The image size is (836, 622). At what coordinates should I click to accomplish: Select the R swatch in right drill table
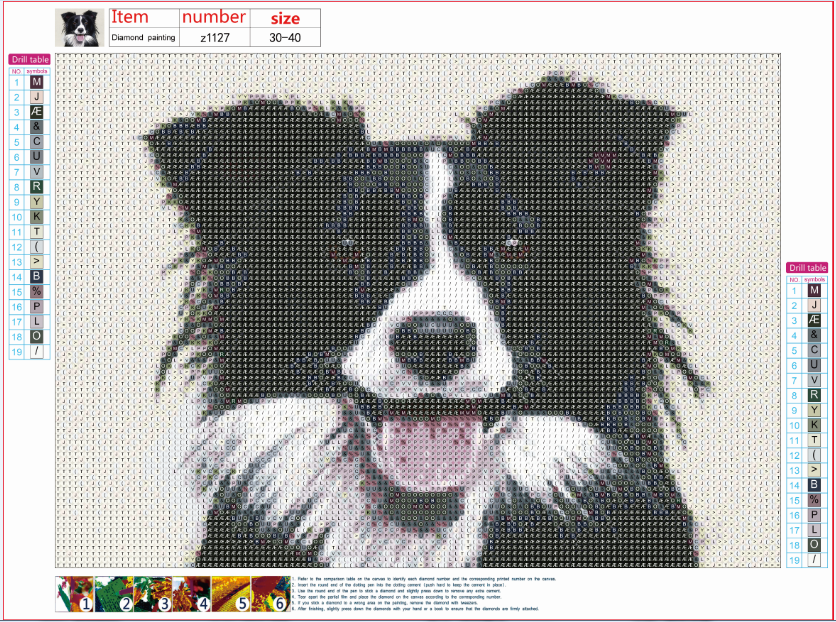click(814, 395)
